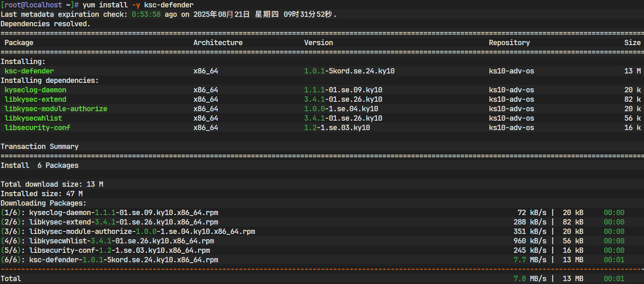Click '16 k' size in libsecurity-conf row
Image resolution: width=644 pixels, height=284 pixels.
coord(633,128)
